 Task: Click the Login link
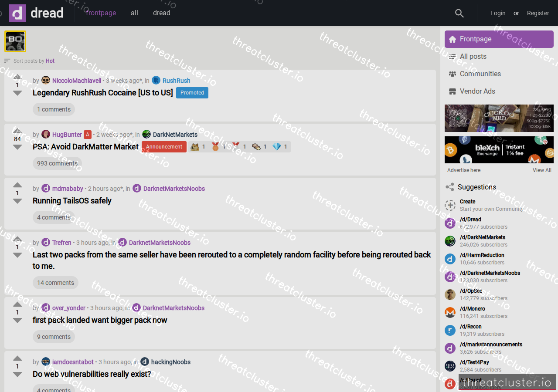pyautogui.click(x=498, y=13)
